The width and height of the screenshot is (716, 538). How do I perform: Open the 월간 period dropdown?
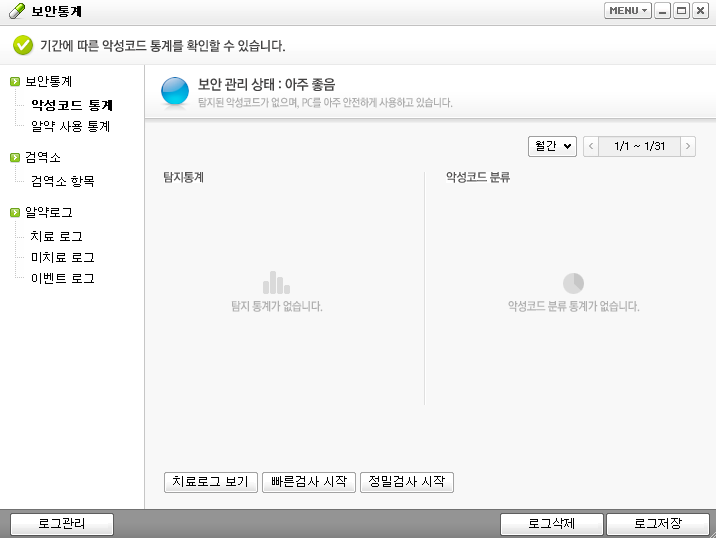coord(552,146)
